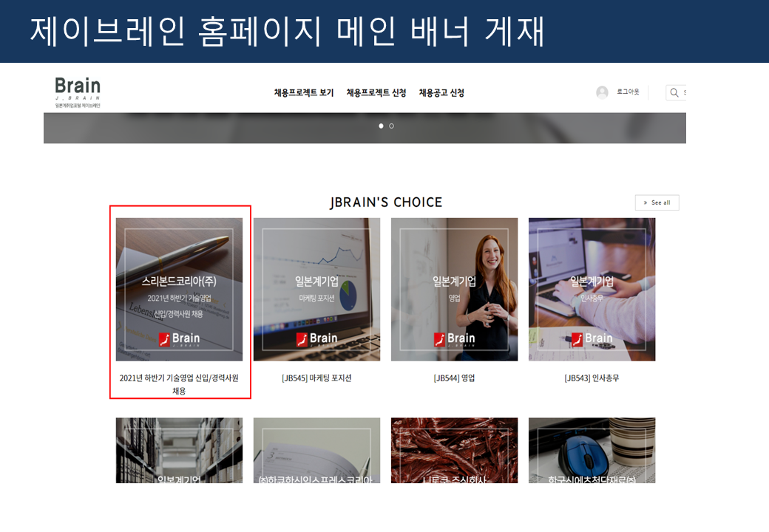
Task: Click the J.Brain logo in header
Action: [x=78, y=92]
